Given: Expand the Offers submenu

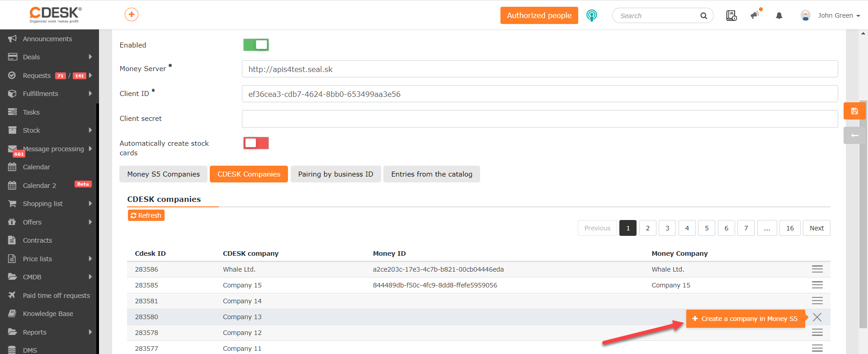Looking at the screenshot, I should [90, 222].
